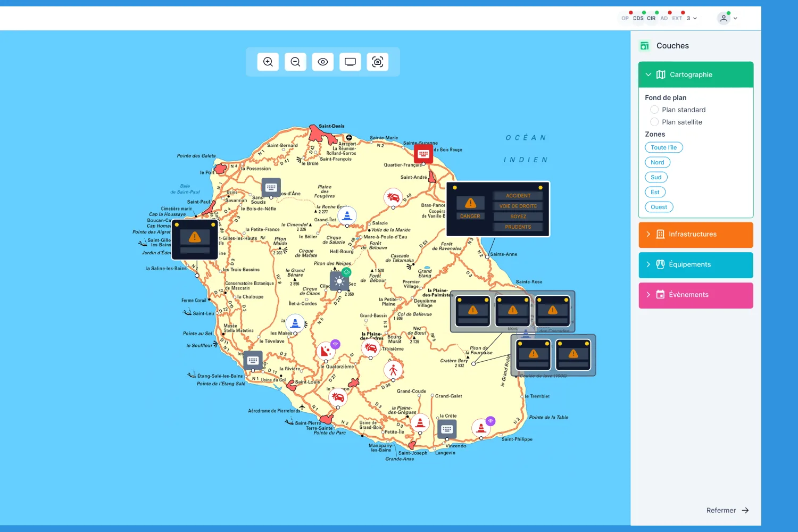Open the status count 3 dropdown
798x532 pixels.
coord(692,18)
